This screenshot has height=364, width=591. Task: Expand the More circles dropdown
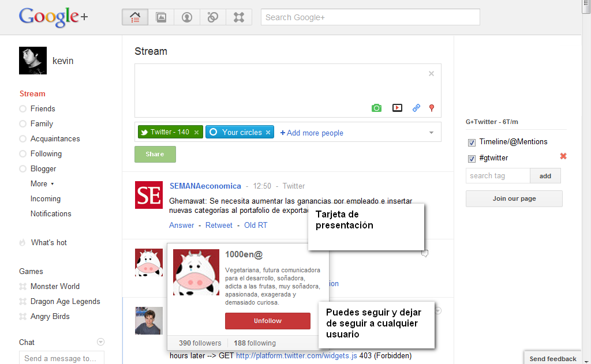(42, 183)
